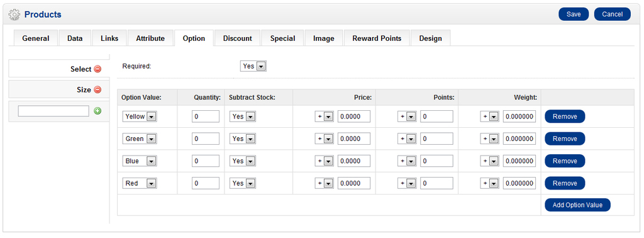Click the Cancel button
The height and width of the screenshot is (238, 644).
pyautogui.click(x=612, y=14)
